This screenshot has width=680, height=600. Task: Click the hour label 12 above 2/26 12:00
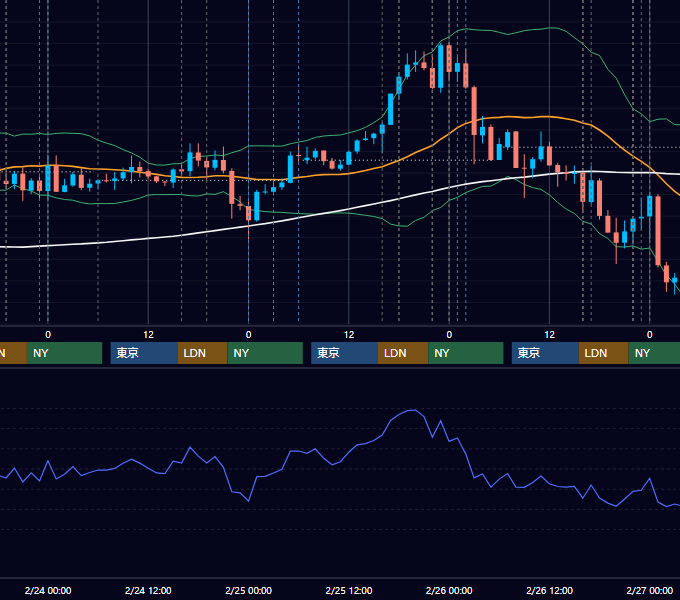[549, 335]
